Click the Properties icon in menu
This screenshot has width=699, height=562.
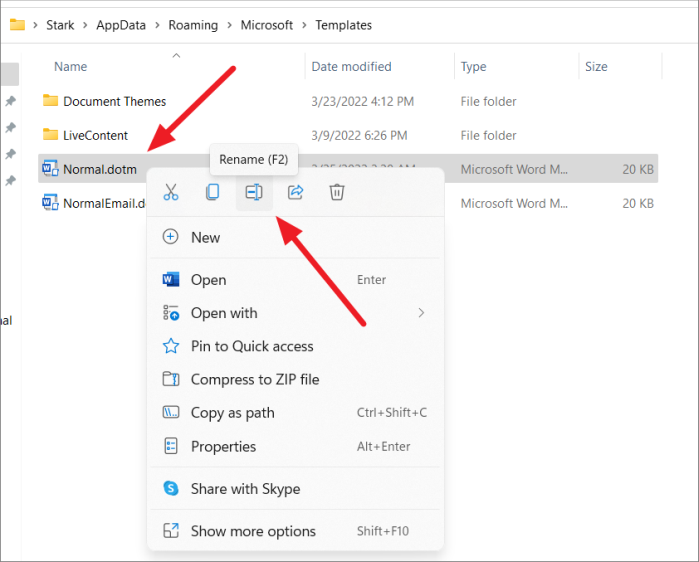click(x=171, y=446)
